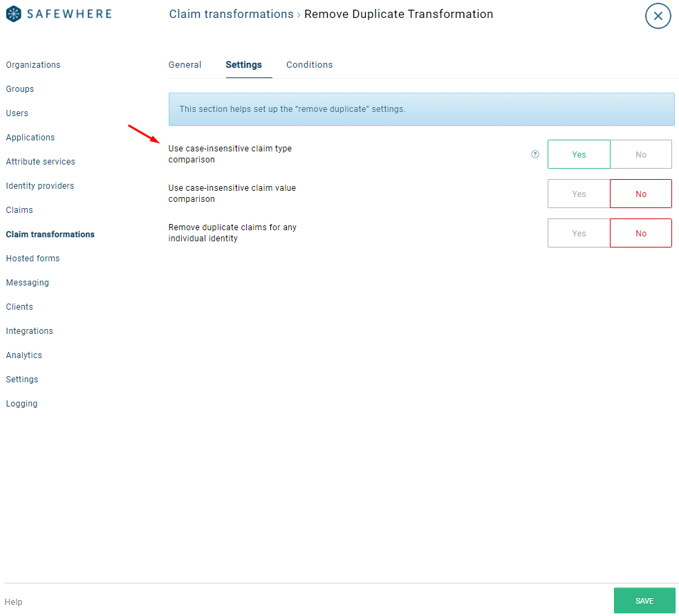Click Claim transformations breadcrumb link
The width and height of the screenshot is (679, 616).
231,15
